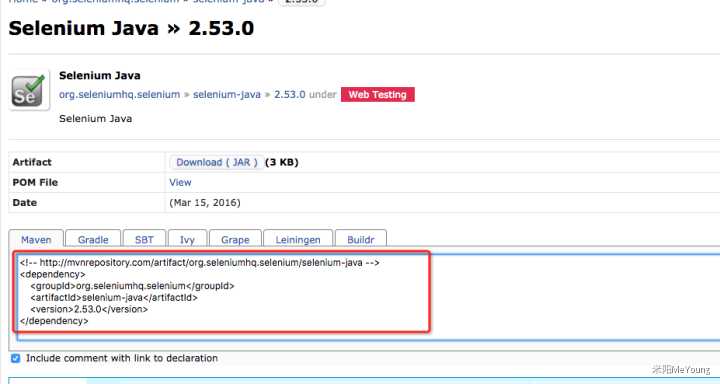Screen dimensions: 720x384
Task: Switch to the Grape tab
Action: (x=235, y=239)
